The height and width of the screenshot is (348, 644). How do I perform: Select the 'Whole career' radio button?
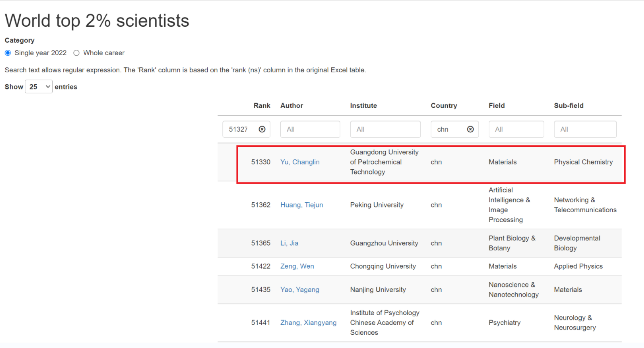click(x=77, y=53)
